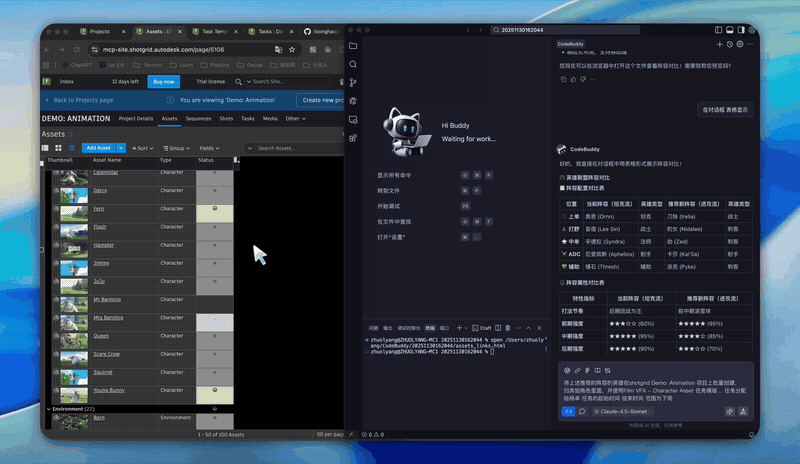Toggle the checkbox for the Fern asset row
The height and width of the screenshot is (464, 800).
(56, 209)
